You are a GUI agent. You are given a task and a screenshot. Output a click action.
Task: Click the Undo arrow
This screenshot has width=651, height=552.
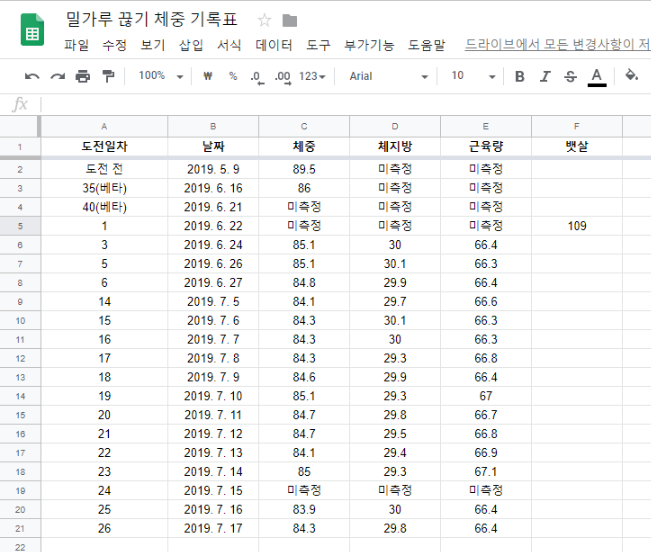[32, 76]
